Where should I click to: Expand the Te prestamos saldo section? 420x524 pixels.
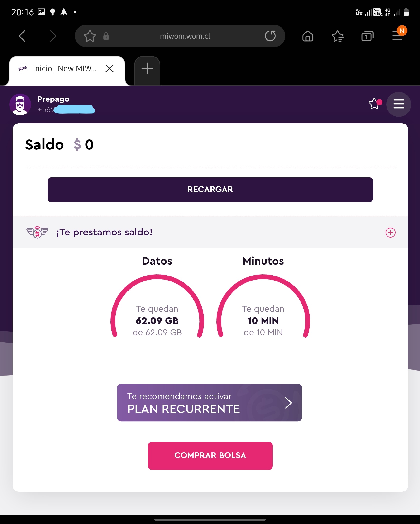click(x=390, y=233)
